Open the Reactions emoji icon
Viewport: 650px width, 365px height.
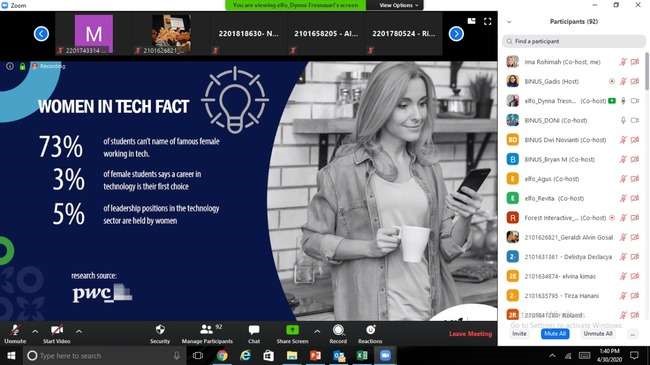point(370,330)
